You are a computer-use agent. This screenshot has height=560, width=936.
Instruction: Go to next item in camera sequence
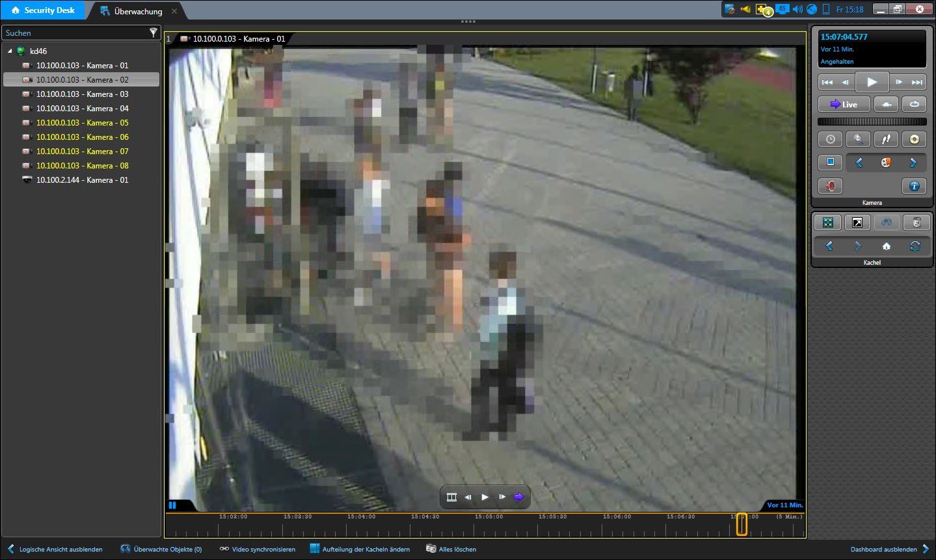point(913,163)
